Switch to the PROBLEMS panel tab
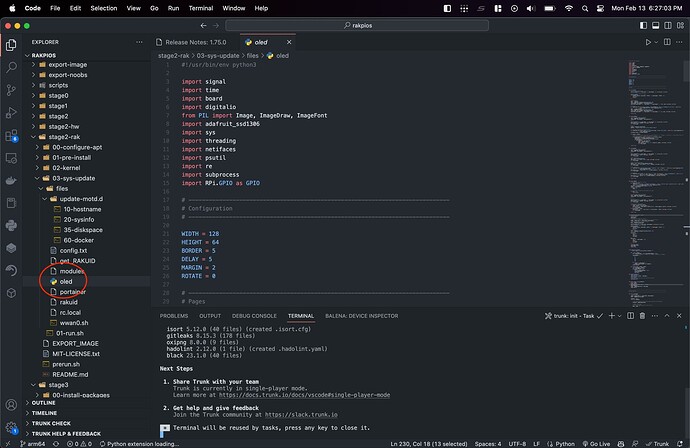 click(x=174, y=315)
